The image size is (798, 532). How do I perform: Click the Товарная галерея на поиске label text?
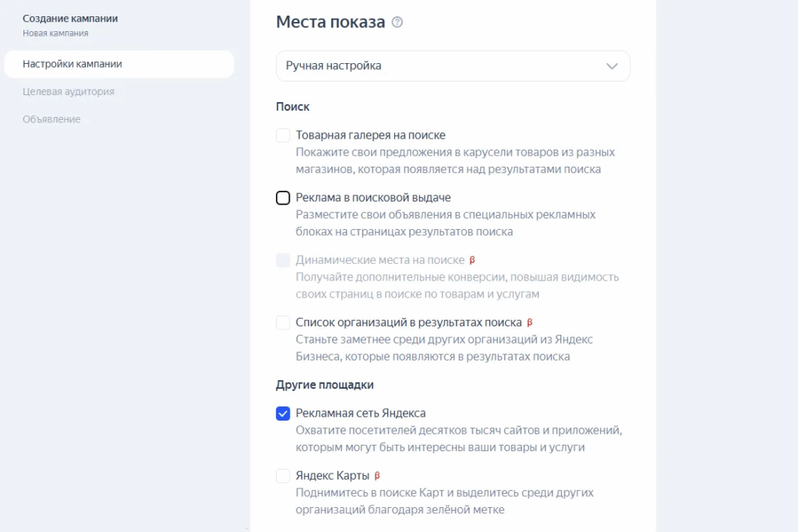click(371, 136)
